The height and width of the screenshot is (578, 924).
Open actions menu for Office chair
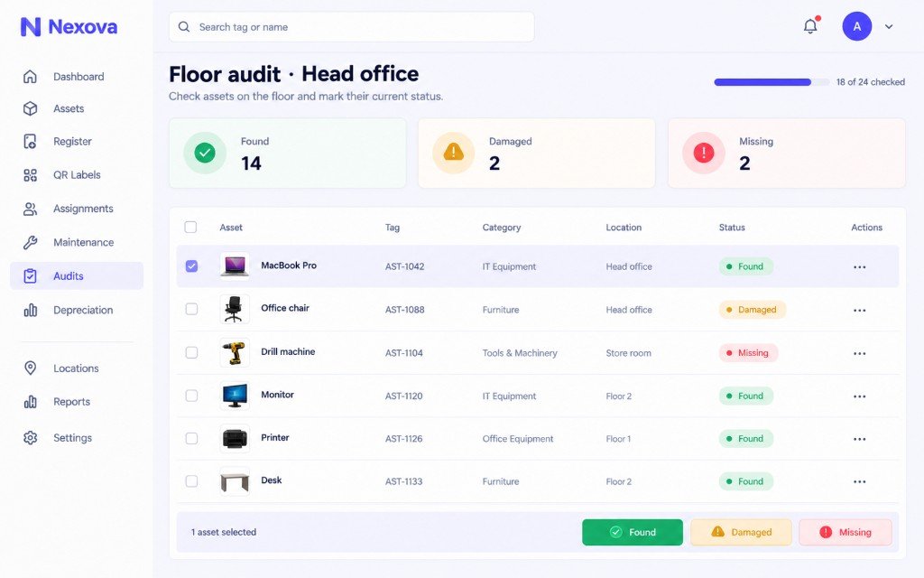(x=859, y=311)
